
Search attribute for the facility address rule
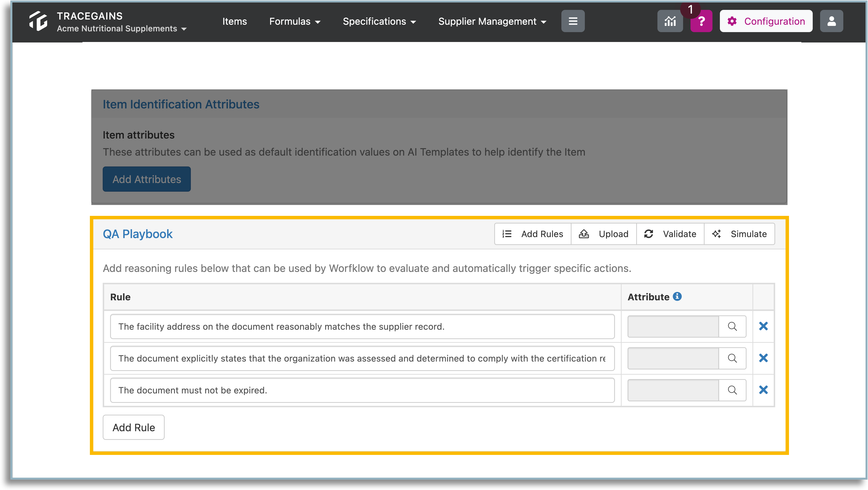click(732, 326)
